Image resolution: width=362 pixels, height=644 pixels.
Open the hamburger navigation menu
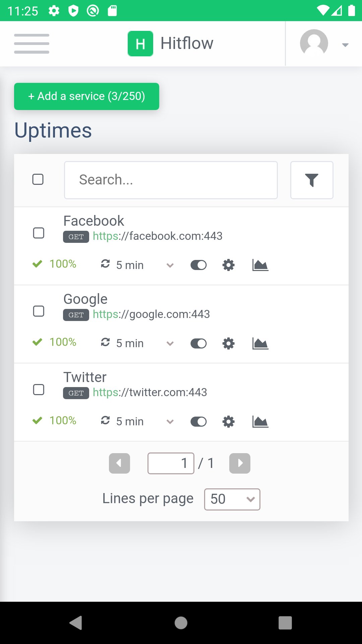click(32, 44)
